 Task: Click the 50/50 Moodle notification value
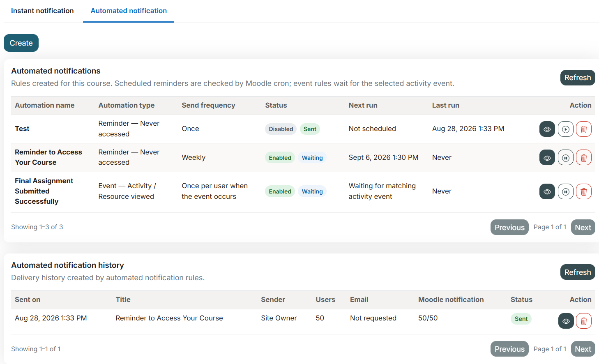tap(428, 318)
